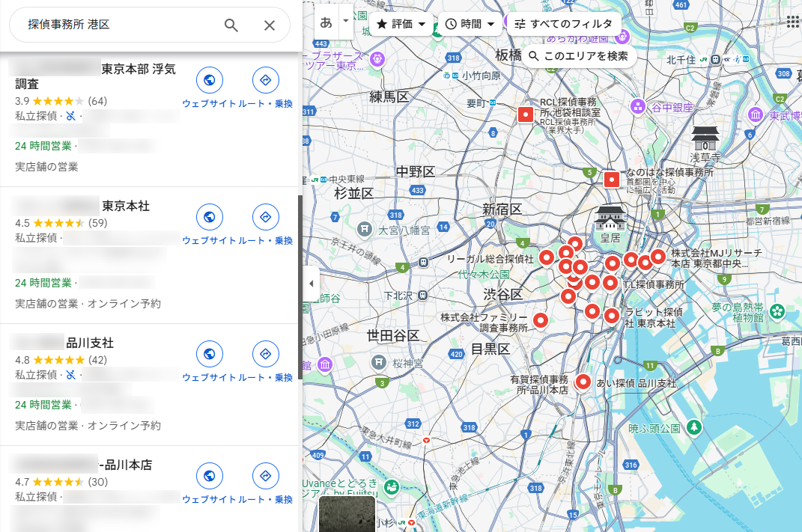Click the 小竹向原 station label

(x=481, y=76)
